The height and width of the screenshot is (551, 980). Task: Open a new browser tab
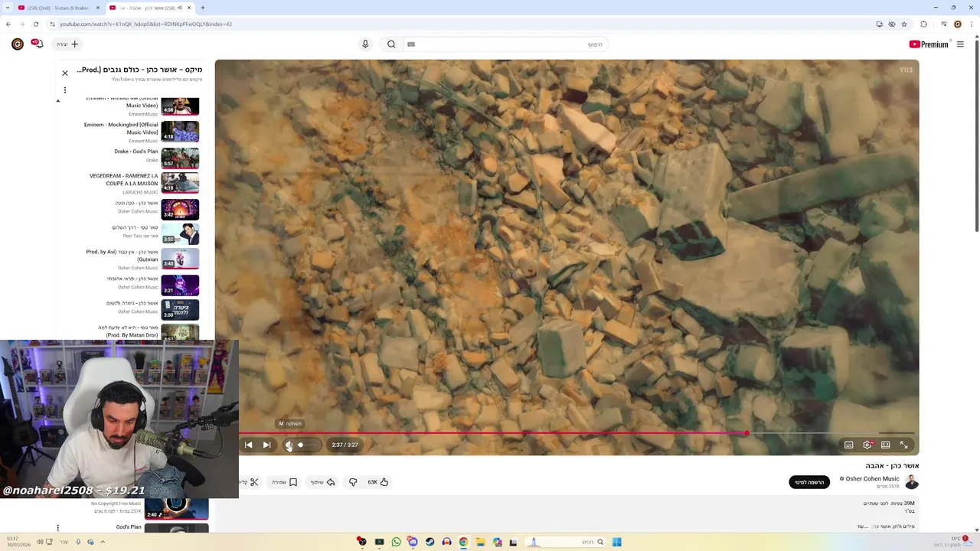202,8
